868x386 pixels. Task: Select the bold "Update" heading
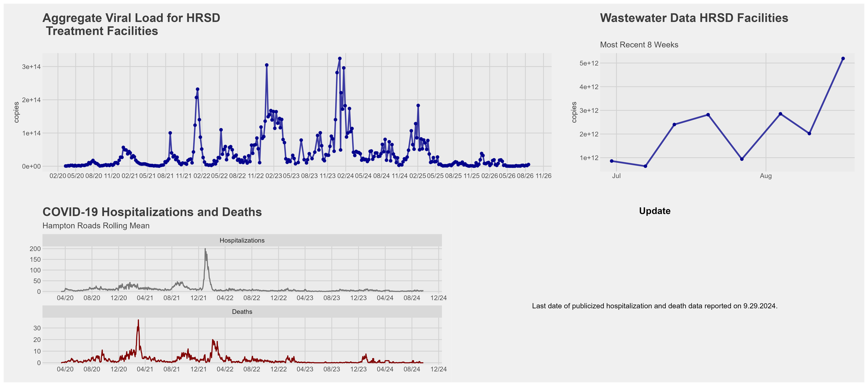pos(655,211)
